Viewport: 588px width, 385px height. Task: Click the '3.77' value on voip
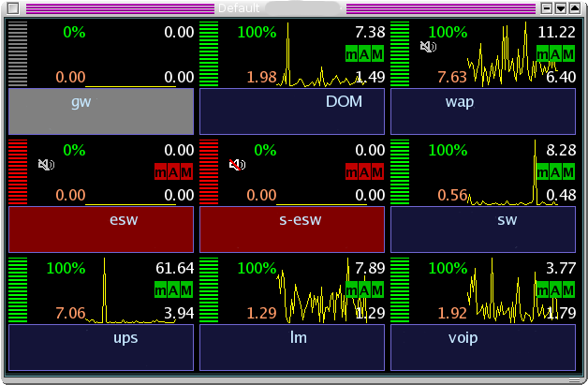[561, 268]
